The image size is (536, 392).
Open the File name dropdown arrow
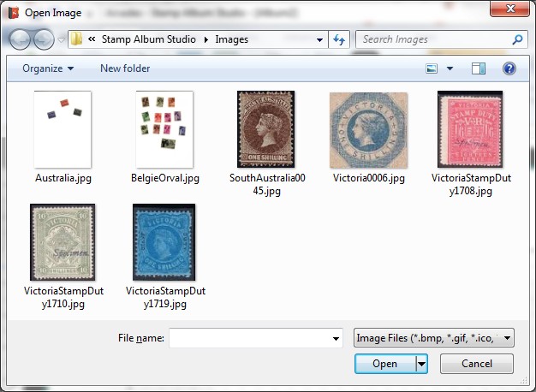click(x=336, y=338)
